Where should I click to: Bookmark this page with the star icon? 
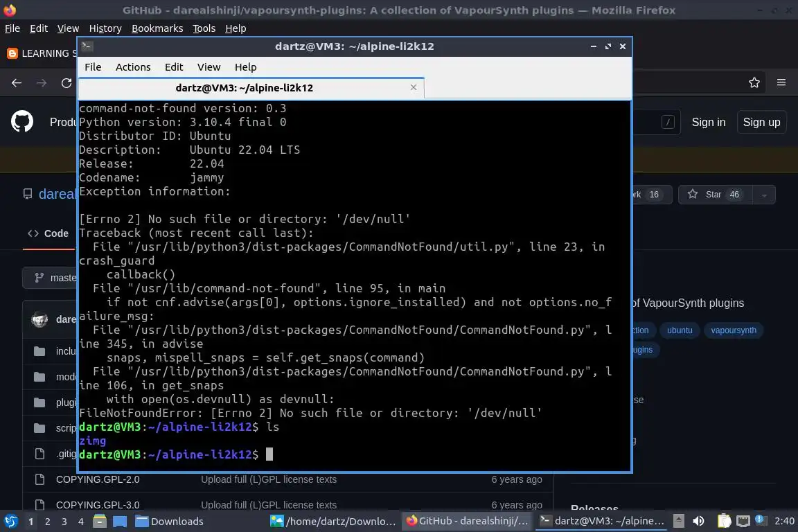[754, 82]
